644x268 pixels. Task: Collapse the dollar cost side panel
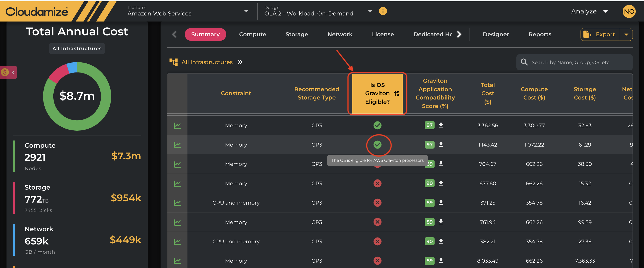pos(13,72)
